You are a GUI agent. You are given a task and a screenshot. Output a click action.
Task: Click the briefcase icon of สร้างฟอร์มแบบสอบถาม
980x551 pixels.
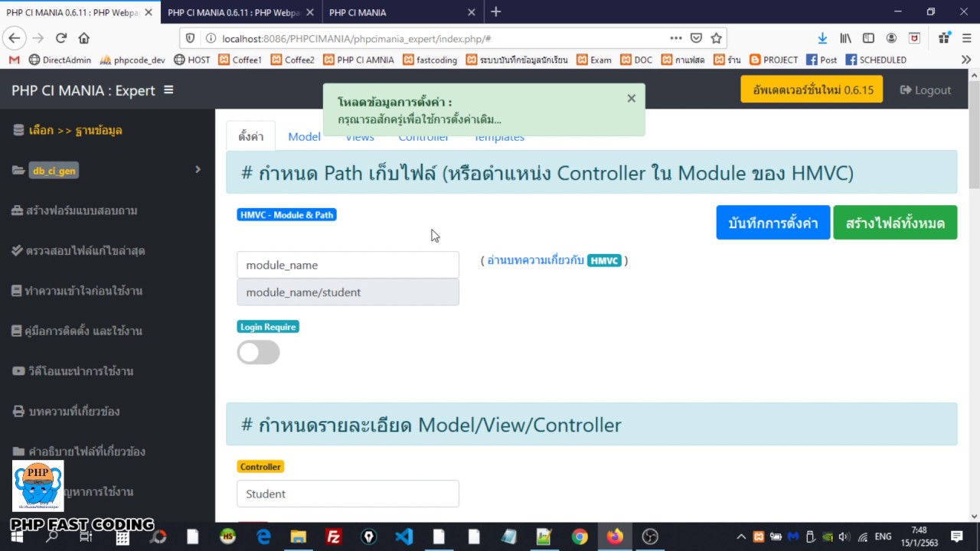18,210
